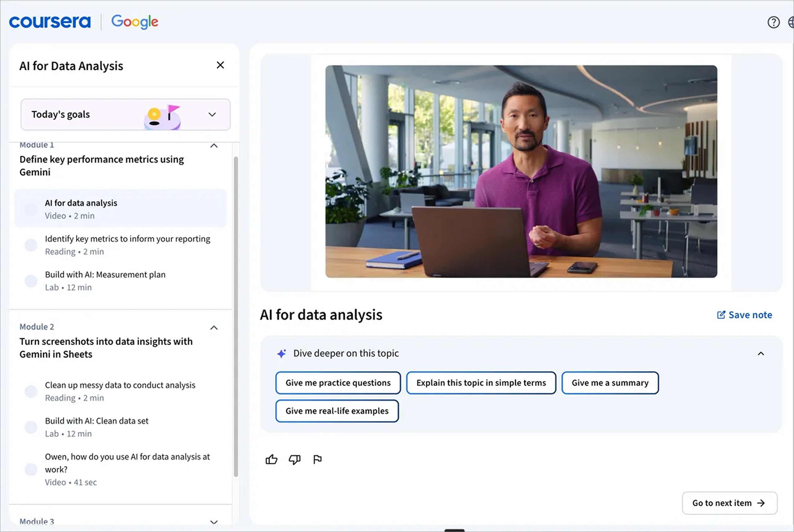794x532 pixels.
Task: Expand the Today's goals dropdown
Action: 212,115
